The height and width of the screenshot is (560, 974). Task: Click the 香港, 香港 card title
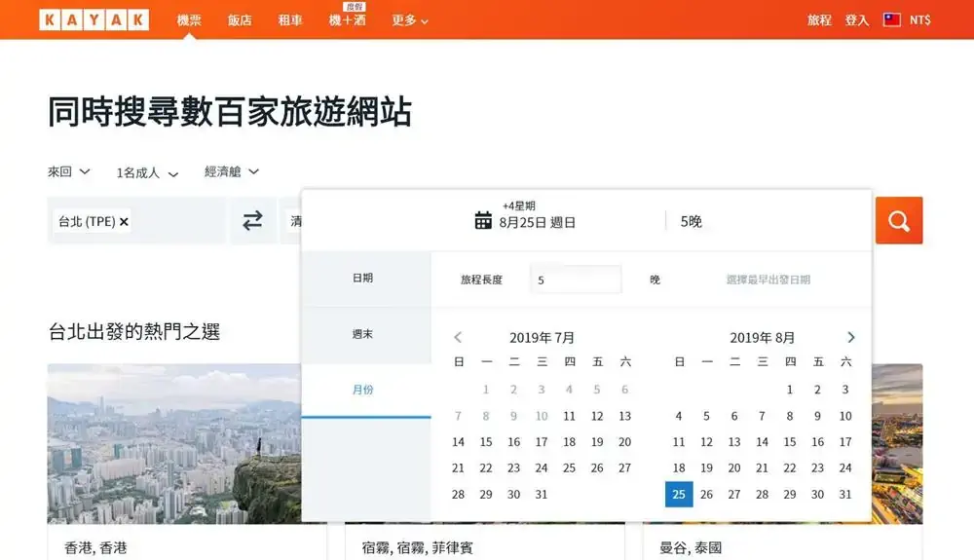coord(95,547)
